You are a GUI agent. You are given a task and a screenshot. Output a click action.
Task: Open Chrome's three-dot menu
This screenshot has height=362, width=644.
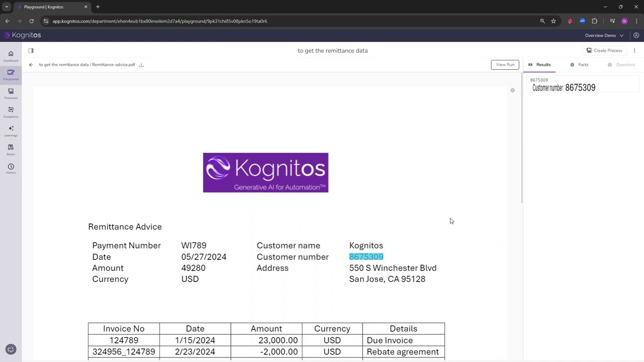tap(636, 21)
